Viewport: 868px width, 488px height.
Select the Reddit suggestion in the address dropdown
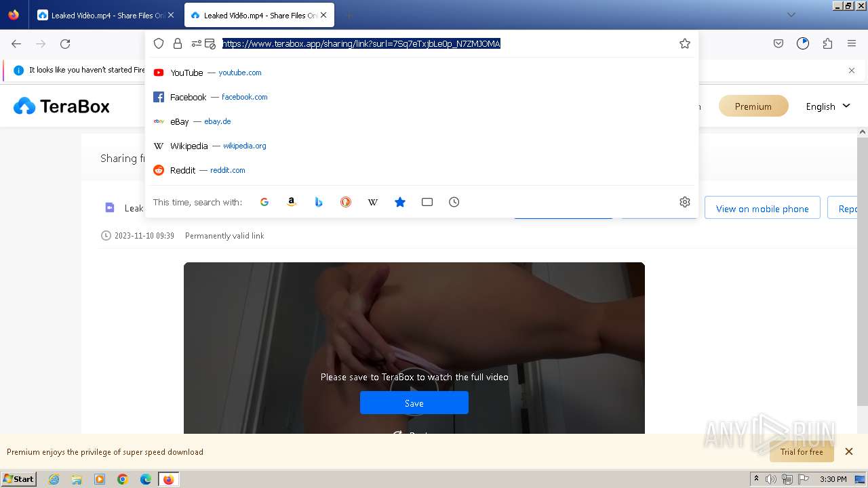point(422,170)
